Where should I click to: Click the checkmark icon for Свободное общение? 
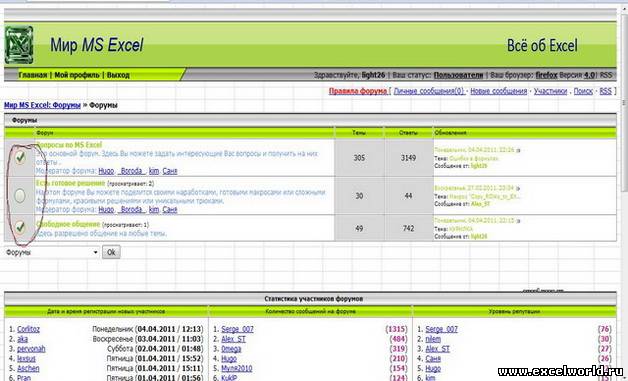(20, 227)
